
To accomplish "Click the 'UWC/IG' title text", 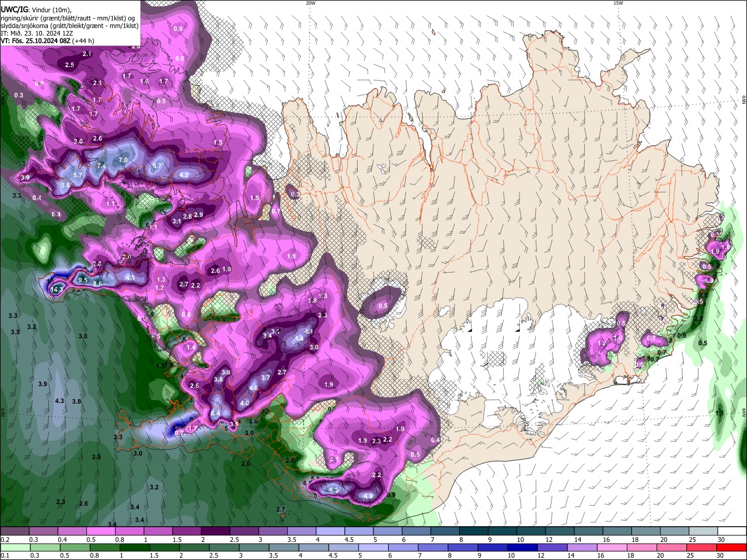I will point(14,10).
